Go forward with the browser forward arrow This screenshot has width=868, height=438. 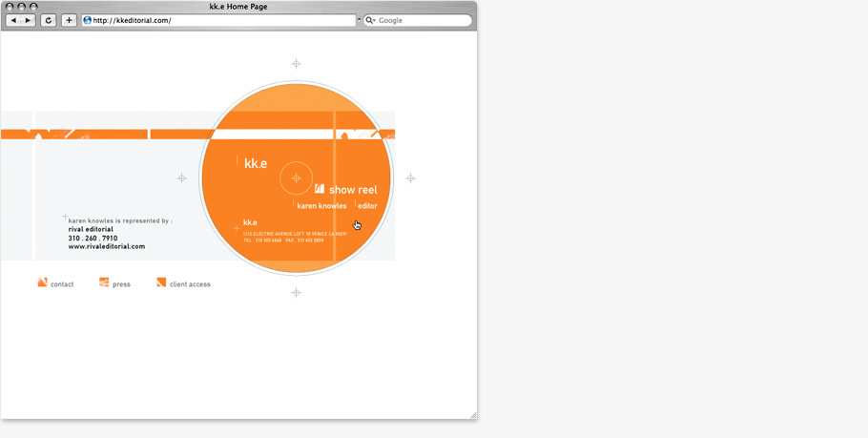(x=29, y=20)
